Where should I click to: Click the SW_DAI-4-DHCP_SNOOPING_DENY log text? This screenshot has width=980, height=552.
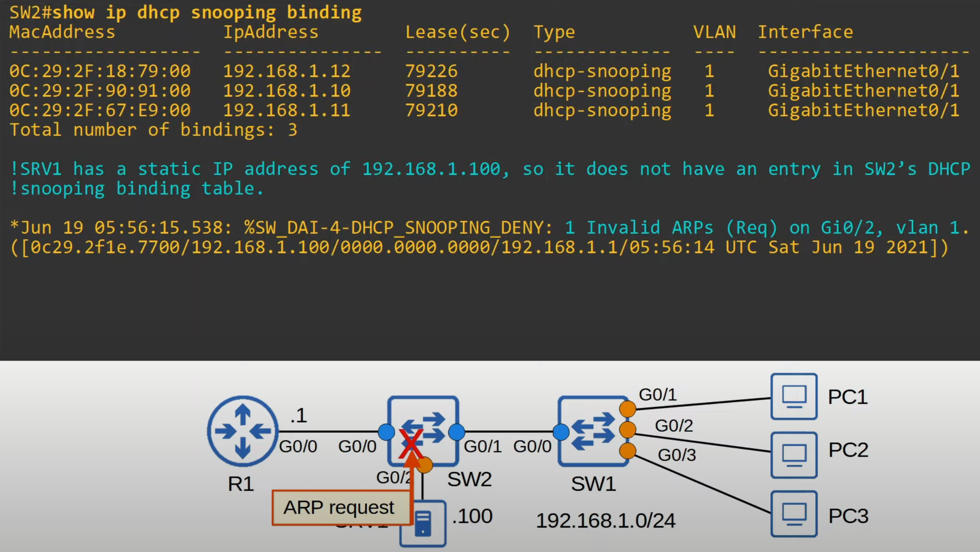397,227
